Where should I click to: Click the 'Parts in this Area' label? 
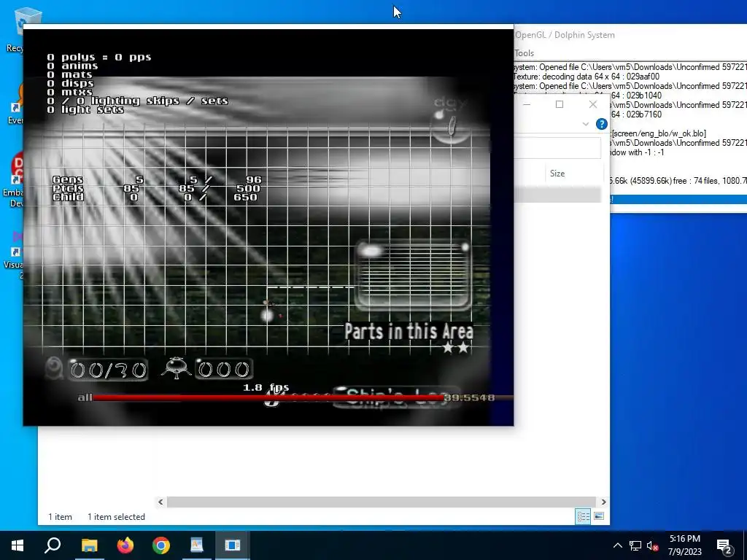409,332
